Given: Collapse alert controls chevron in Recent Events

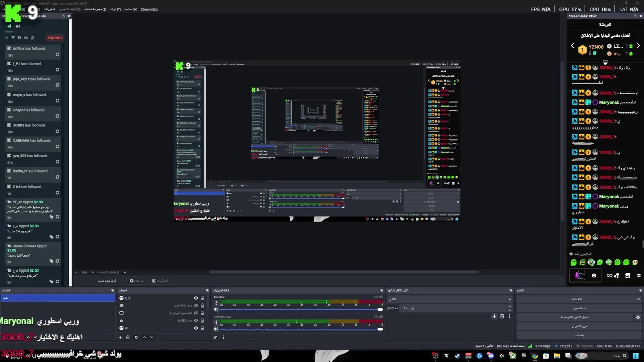Looking at the screenshot, I should click(x=6, y=38).
